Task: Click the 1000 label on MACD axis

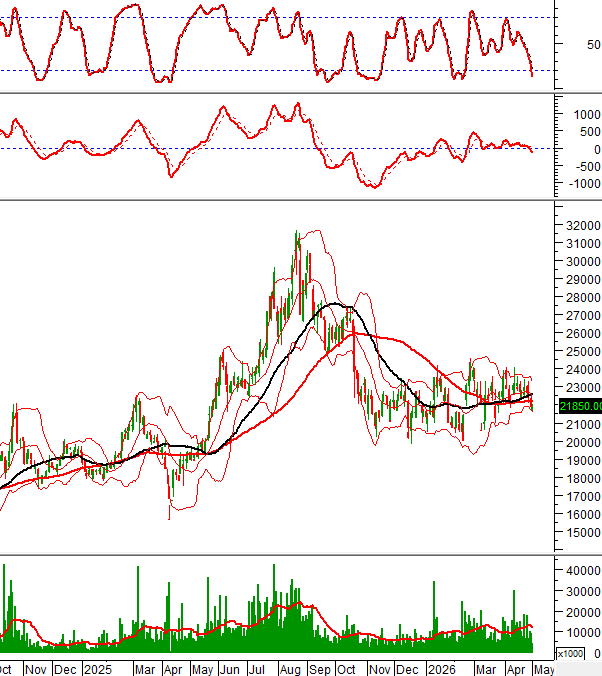Action: (x=586, y=115)
